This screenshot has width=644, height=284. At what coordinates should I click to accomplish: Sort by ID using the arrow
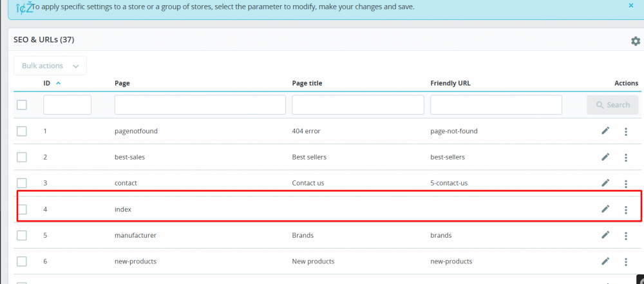point(58,83)
